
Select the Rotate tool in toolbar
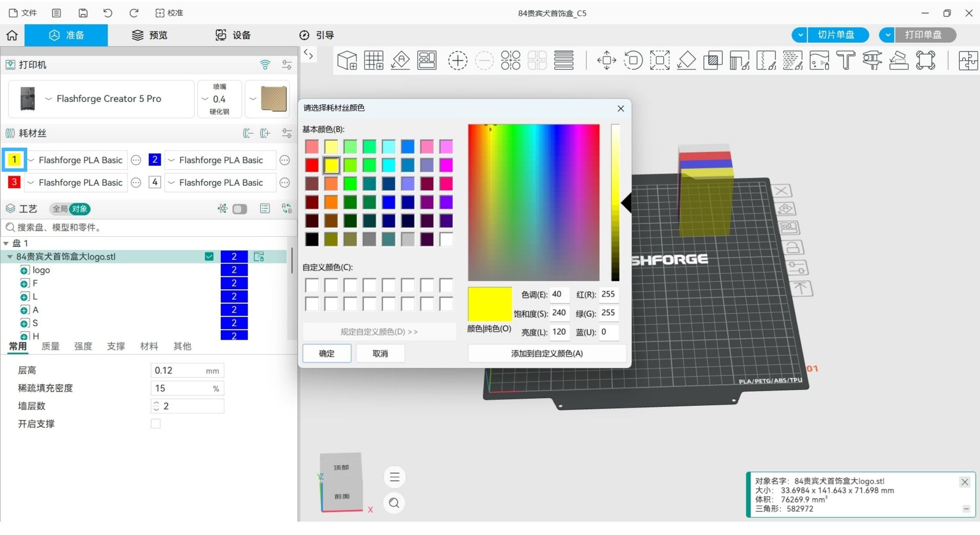pyautogui.click(x=633, y=60)
